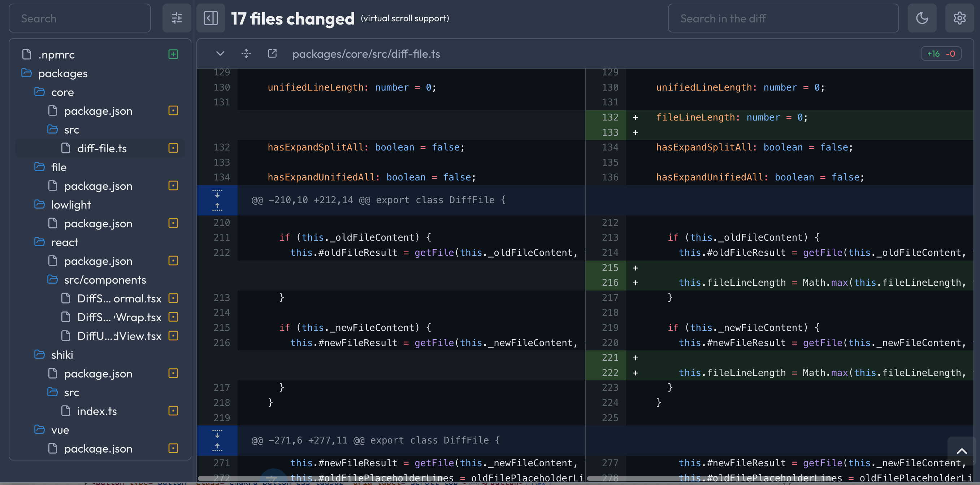Jump back to top with the arrow button
The image size is (980, 485).
coord(962,451)
